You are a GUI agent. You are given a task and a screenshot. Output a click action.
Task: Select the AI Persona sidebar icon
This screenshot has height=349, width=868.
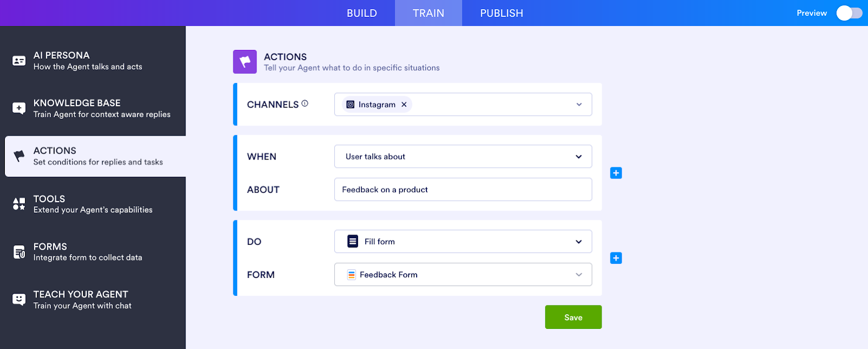(18, 60)
